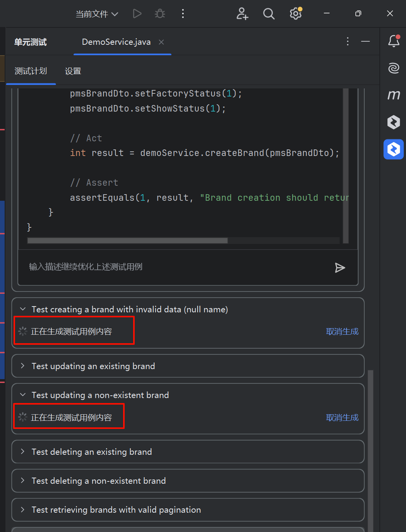Click the Run play icon
This screenshot has height=532, width=406.
[137, 14]
